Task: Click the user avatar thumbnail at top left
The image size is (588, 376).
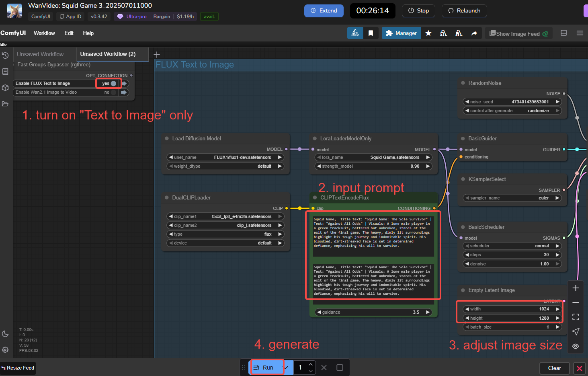Action: [x=14, y=11]
